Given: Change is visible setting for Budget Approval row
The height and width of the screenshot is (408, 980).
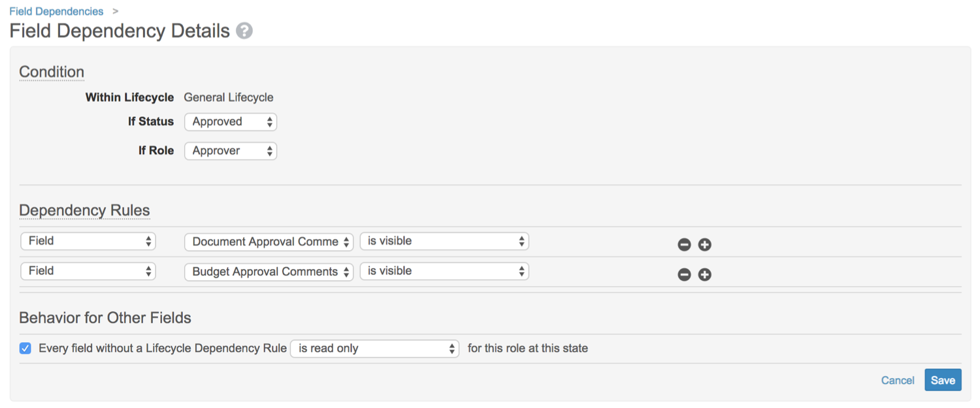Looking at the screenshot, I should click(444, 271).
